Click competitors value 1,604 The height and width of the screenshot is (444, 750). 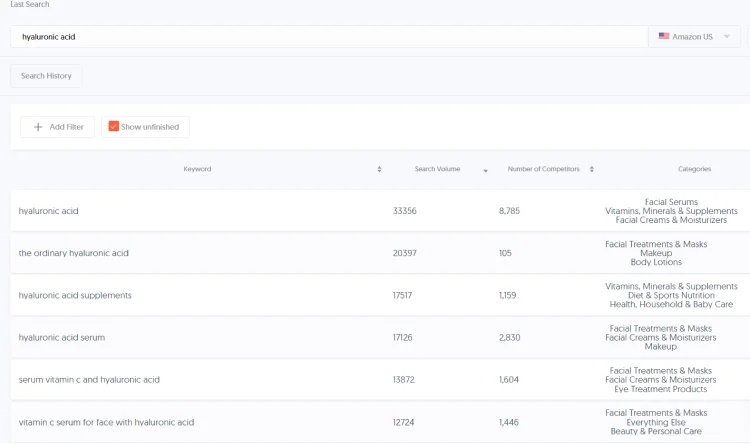pos(509,379)
